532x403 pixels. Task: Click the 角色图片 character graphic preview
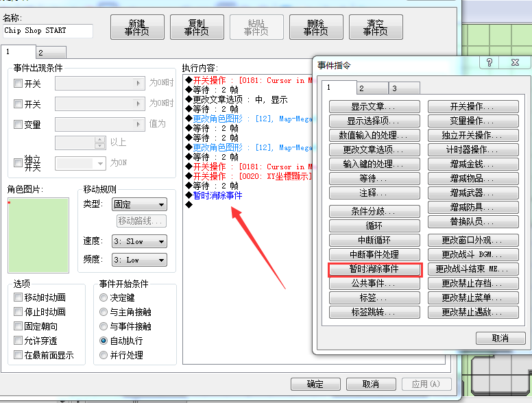pos(38,236)
